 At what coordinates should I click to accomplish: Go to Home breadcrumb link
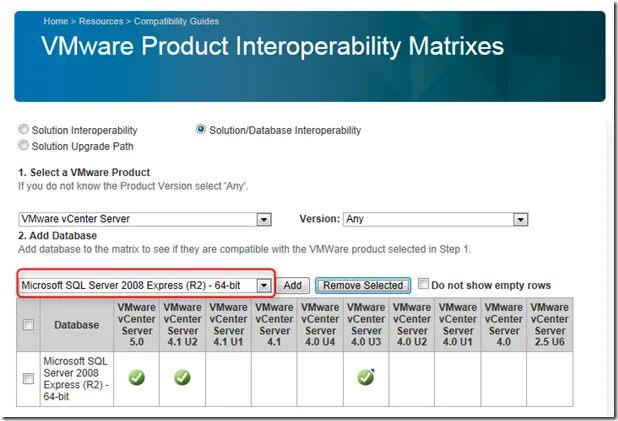tap(56, 21)
